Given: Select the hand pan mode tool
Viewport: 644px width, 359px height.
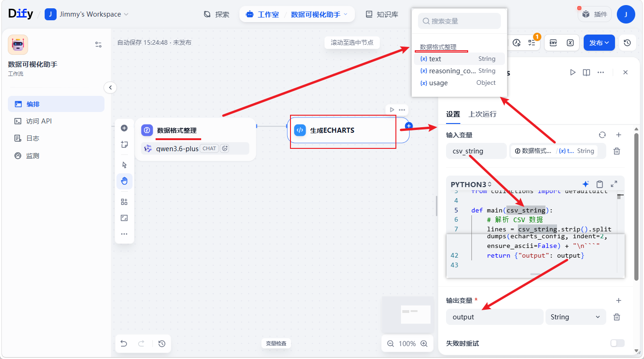Looking at the screenshot, I should point(124,181).
